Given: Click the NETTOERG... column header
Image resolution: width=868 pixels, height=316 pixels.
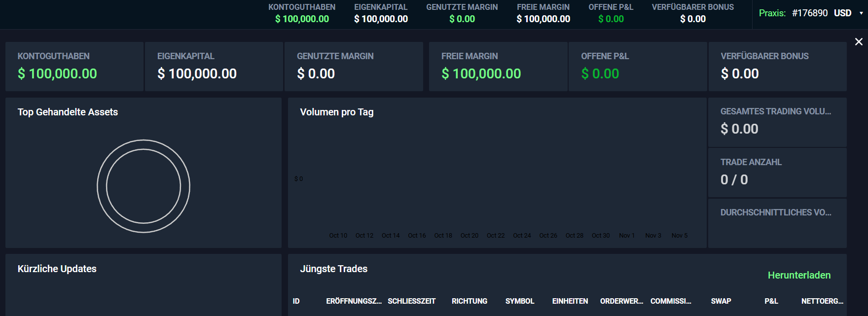Looking at the screenshot, I should [822, 301].
